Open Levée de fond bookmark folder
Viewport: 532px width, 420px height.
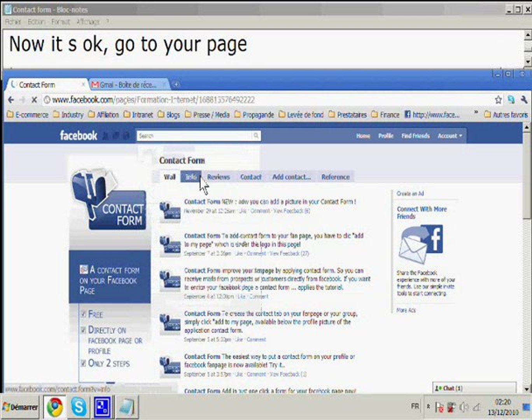pos(301,114)
